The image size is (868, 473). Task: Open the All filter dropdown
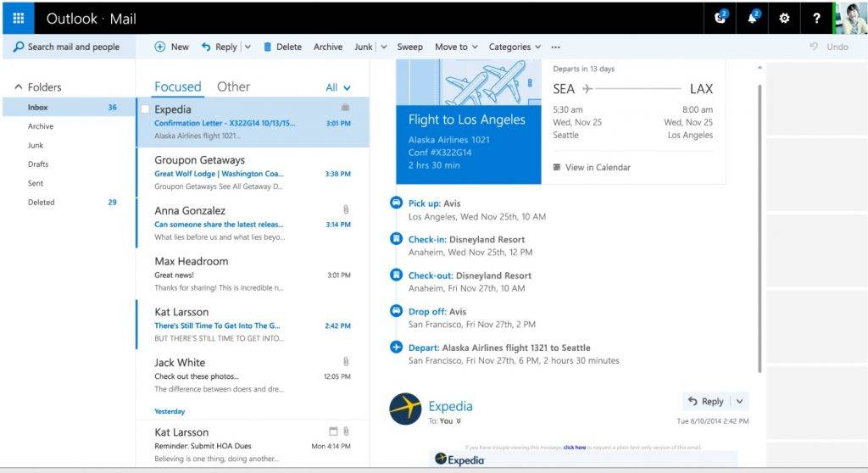click(337, 87)
